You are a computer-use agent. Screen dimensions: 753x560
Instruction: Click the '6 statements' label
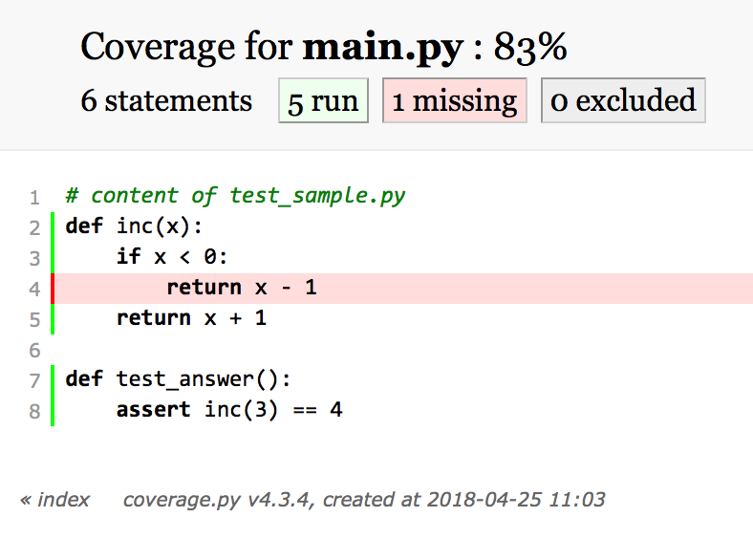166,101
